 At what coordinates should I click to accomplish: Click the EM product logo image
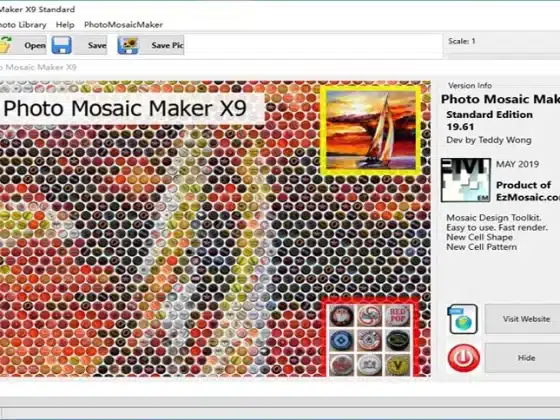pyautogui.click(x=466, y=180)
